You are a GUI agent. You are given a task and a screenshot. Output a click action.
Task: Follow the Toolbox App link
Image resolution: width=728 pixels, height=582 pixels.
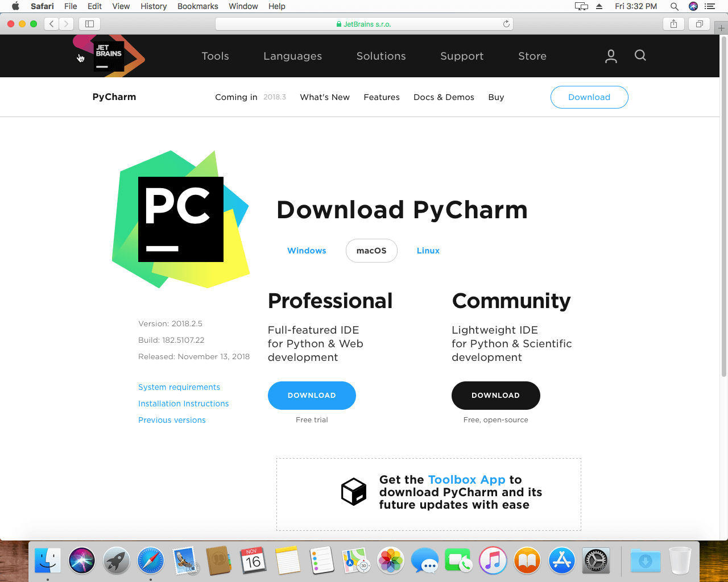[x=466, y=480]
